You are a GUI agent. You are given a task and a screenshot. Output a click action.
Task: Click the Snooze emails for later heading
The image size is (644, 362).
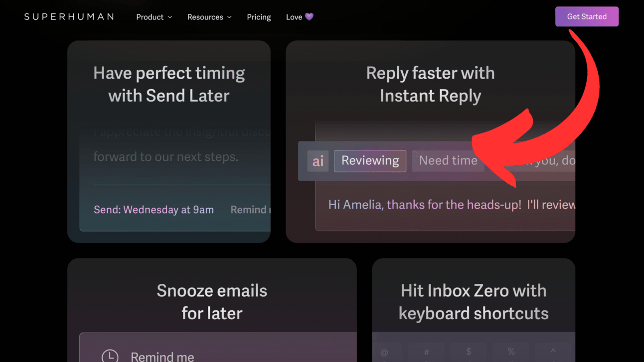coord(212,302)
